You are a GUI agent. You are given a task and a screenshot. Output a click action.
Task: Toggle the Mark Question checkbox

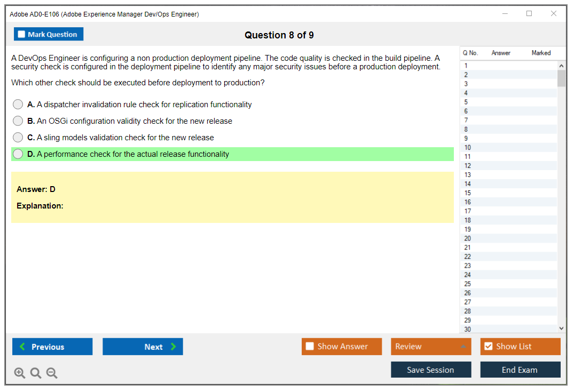(x=22, y=35)
